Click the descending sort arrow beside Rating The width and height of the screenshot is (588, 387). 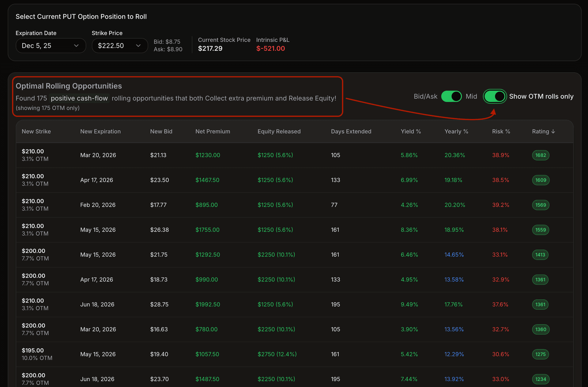tap(553, 131)
